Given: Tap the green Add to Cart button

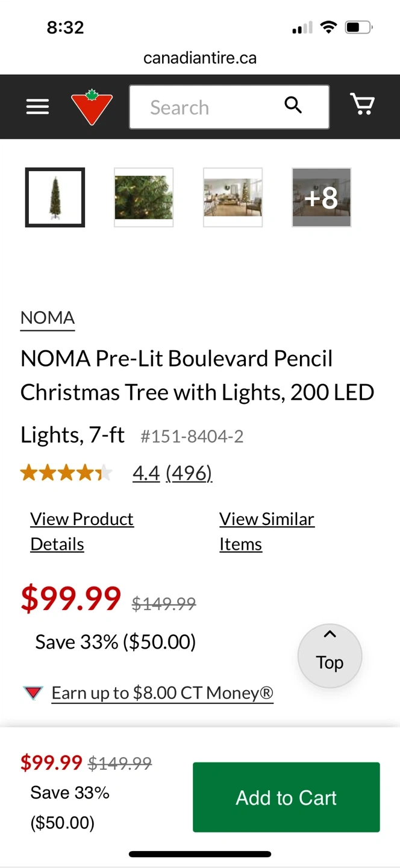Looking at the screenshot, I should [x=286, y=797].
